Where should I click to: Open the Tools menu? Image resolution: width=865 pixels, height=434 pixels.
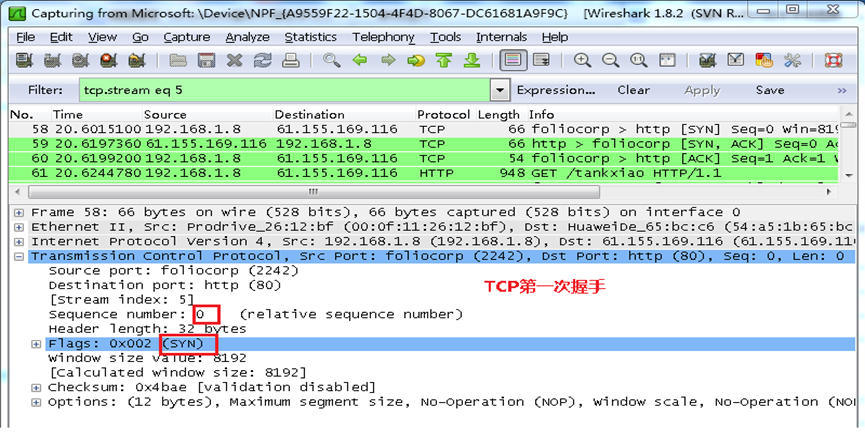coord(445,37)
